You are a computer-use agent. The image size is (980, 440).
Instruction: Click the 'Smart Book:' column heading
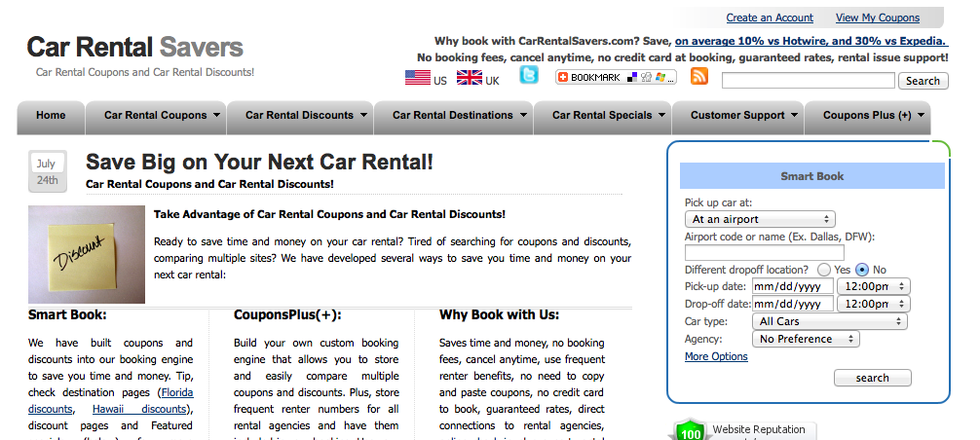(67, 314)
